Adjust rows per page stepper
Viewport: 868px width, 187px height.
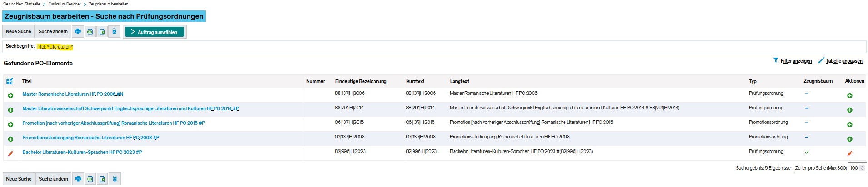point(862,168)
